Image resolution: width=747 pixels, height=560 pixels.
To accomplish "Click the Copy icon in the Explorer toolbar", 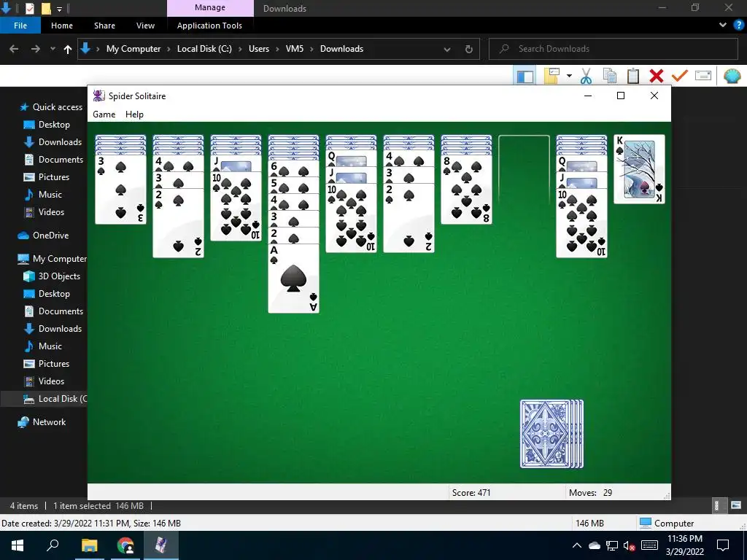I will click(x=610, y=76).
